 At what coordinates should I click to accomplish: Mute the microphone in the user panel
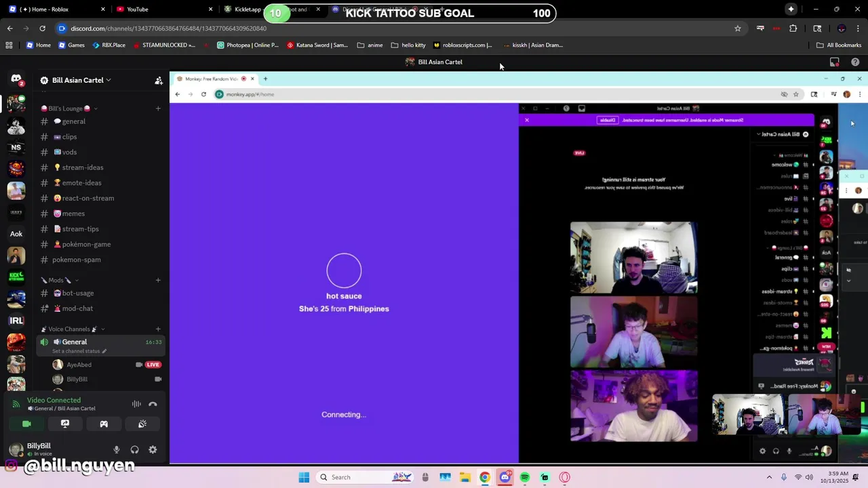coord(117,449)
